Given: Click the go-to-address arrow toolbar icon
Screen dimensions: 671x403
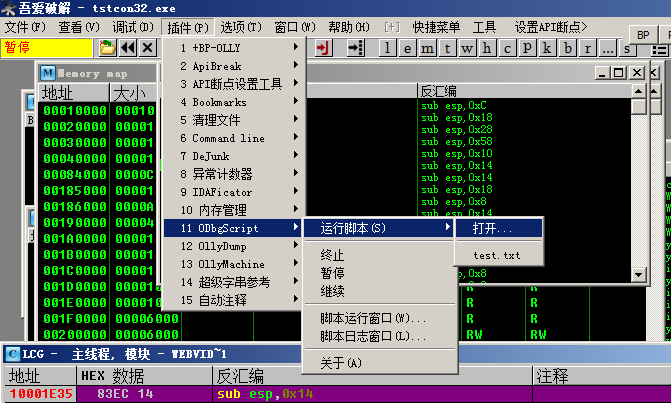Looking at the screenshot, I should click(x=355, y=47).
